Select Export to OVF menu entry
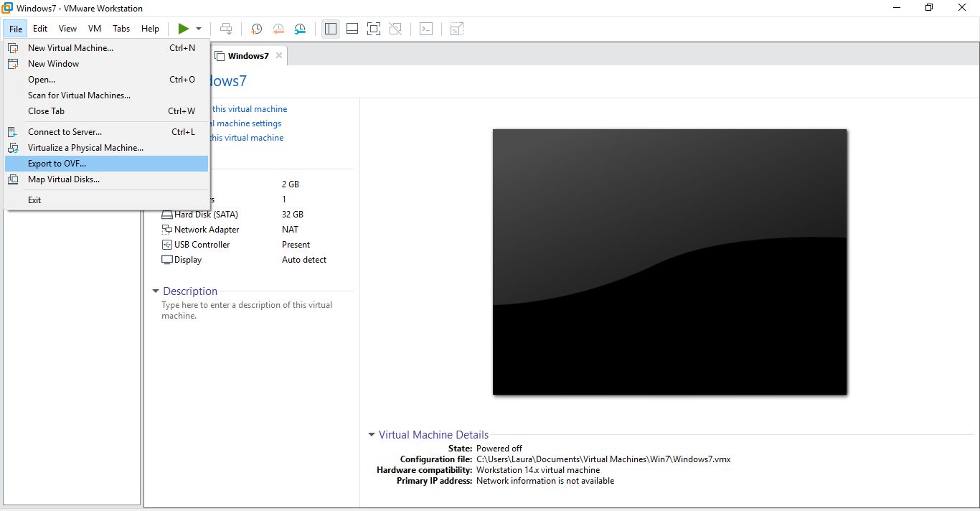 coord(57,164)
